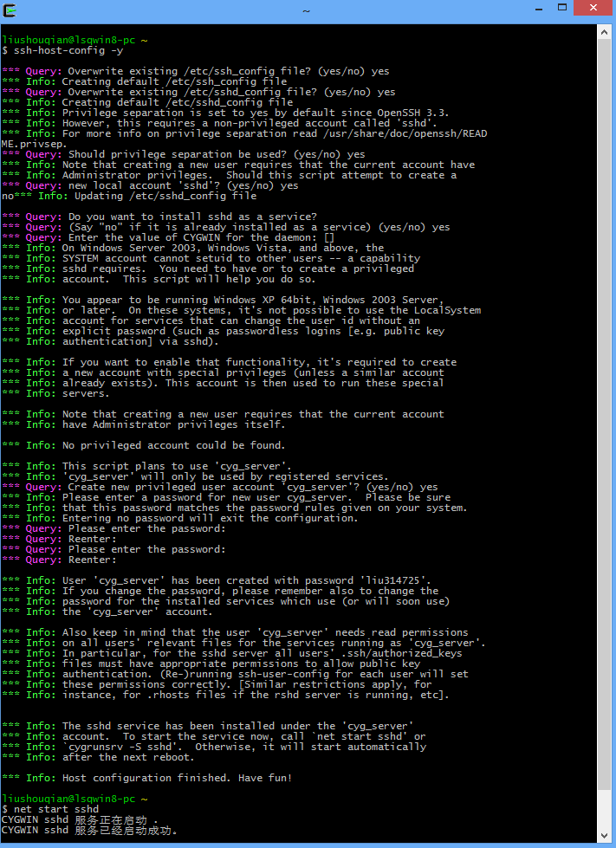Maximize the terminal window
616x848 pixels.
coord(562,8)
